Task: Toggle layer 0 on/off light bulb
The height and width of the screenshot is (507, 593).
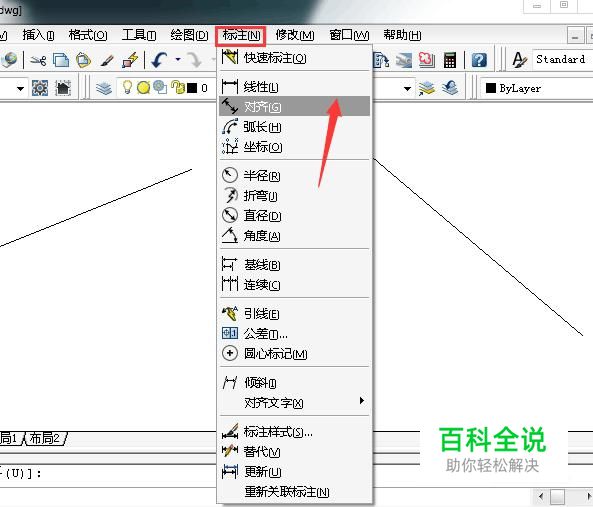Action: 127,87
